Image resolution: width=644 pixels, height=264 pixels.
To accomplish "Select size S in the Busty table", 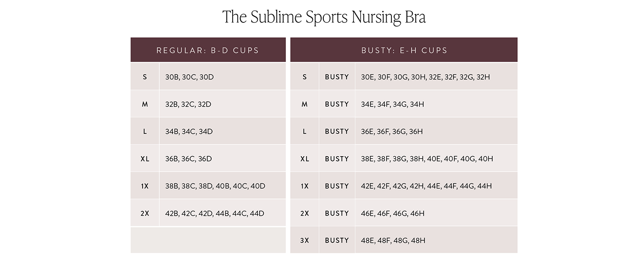I will click(304, 77).
